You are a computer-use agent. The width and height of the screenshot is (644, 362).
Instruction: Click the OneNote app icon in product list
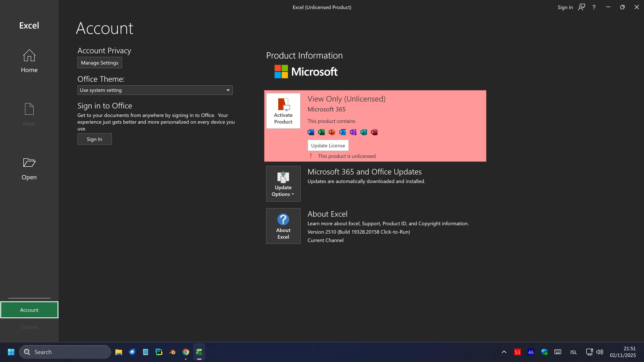(x=353, y=132)
